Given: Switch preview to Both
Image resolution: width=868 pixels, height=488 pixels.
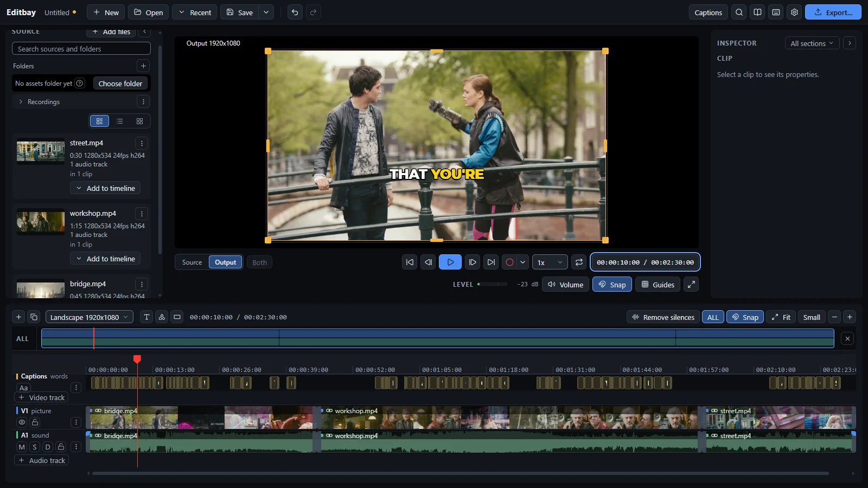Looking at the screenshot, I should click(260, 262).
